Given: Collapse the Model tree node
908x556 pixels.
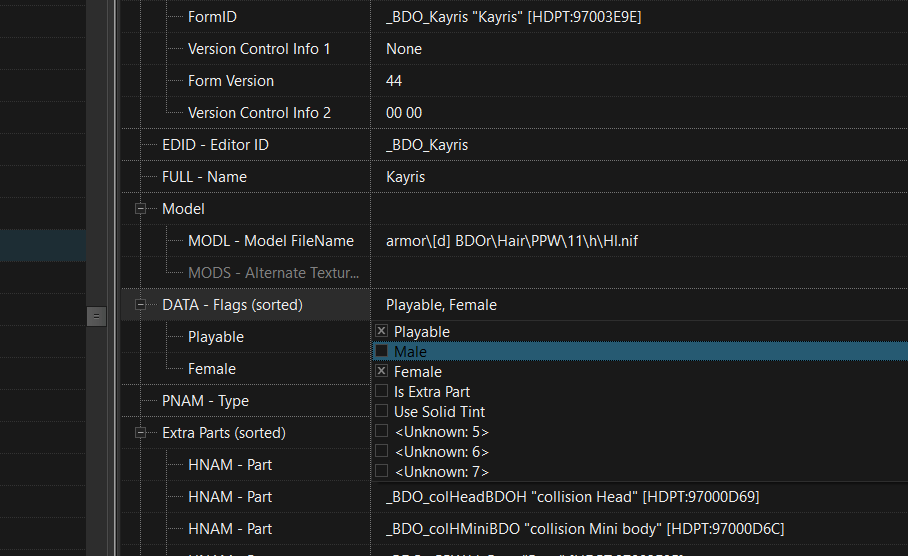Looking at the screenshot, I should tap(140, 208).
